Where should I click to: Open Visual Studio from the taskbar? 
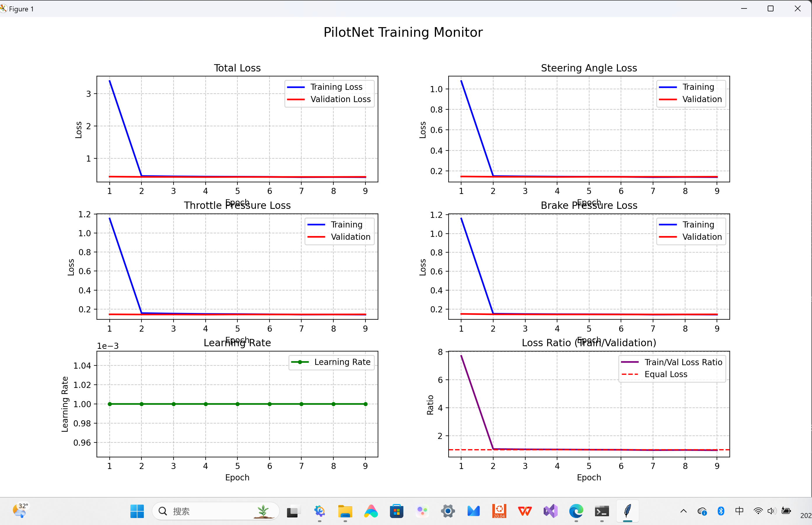tap(550, 511)
